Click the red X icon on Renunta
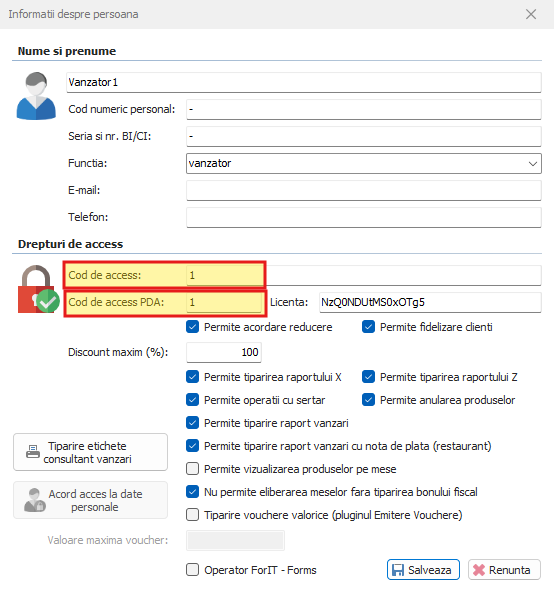The image size is (554, 591). [479, 570]
